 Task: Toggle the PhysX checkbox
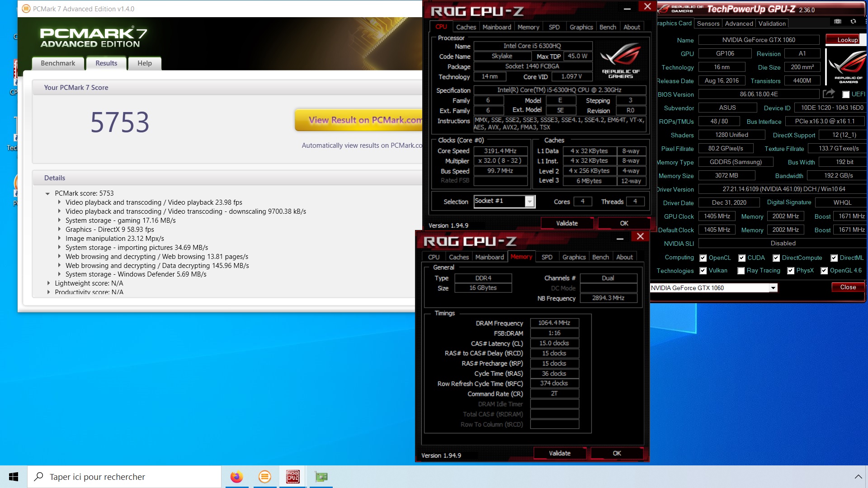point(791,271)
